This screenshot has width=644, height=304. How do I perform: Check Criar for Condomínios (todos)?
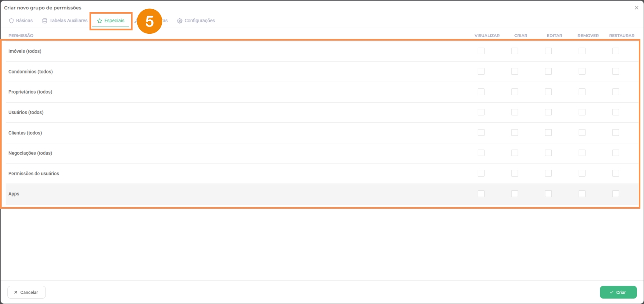pyautogui.click(x=515, y=72)
